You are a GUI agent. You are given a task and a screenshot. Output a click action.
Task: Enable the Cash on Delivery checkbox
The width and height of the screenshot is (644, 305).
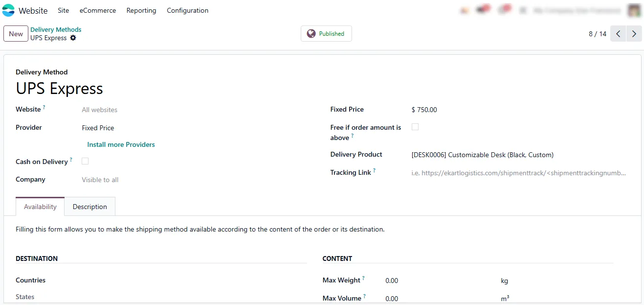(85, 161)
